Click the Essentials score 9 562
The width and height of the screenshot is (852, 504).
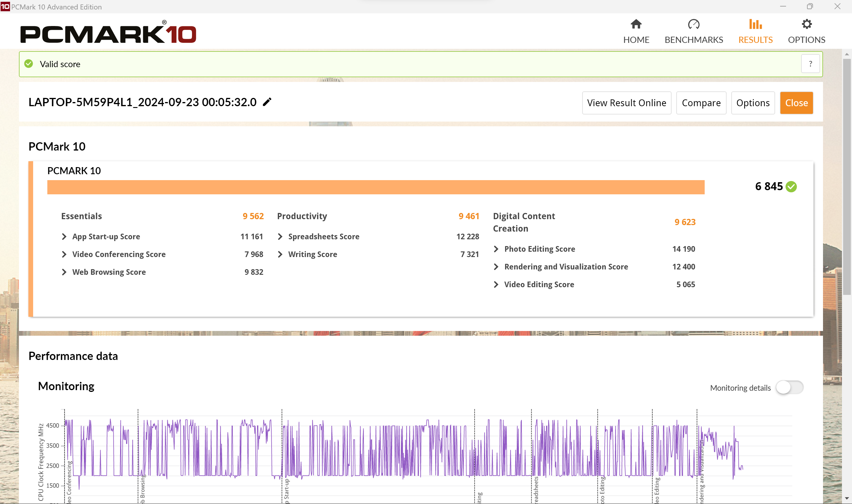[x=253, y=216]
